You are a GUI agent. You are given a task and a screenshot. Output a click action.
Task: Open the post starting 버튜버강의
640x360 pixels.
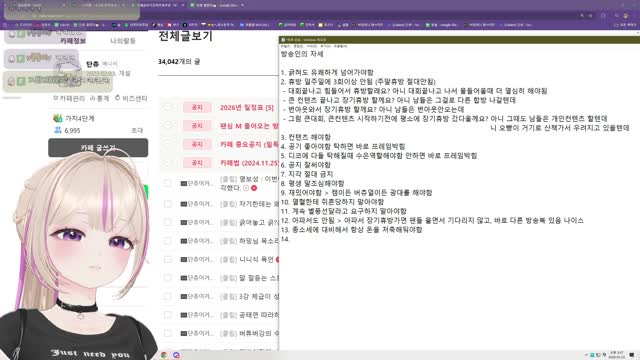coord(258,333)
